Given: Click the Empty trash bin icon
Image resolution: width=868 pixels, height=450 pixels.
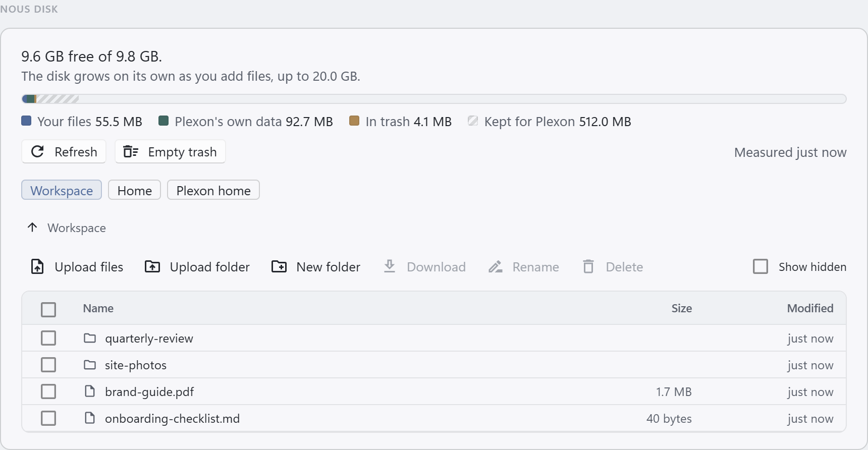Looking at the screenshot, I should click(x=131, y=151).
